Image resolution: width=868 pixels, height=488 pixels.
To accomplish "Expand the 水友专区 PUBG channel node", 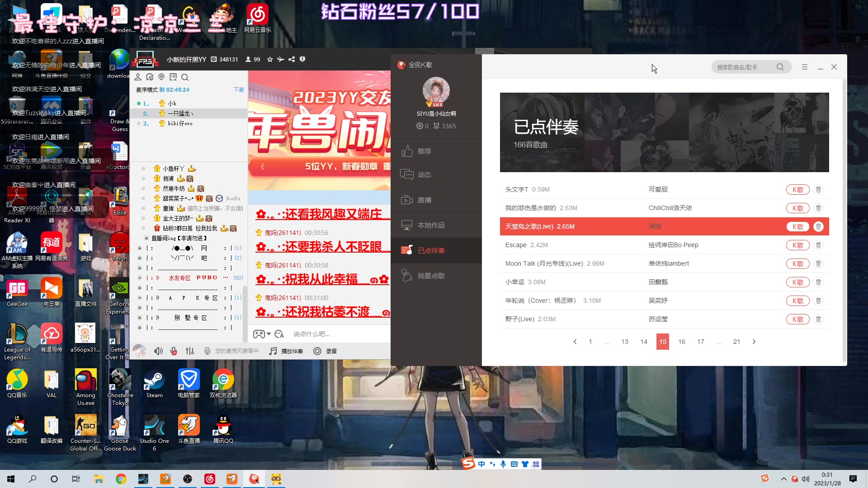I will pyautogui.click(x=140, y=277).
